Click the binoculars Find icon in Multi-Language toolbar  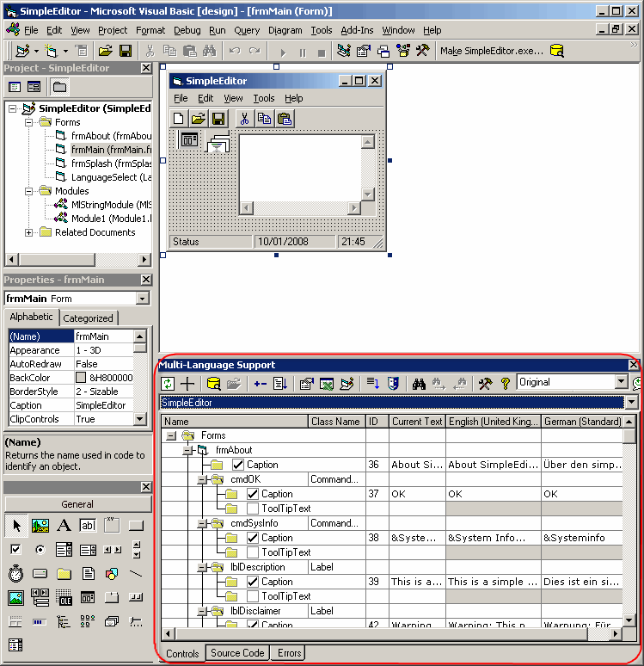[419, 384]
